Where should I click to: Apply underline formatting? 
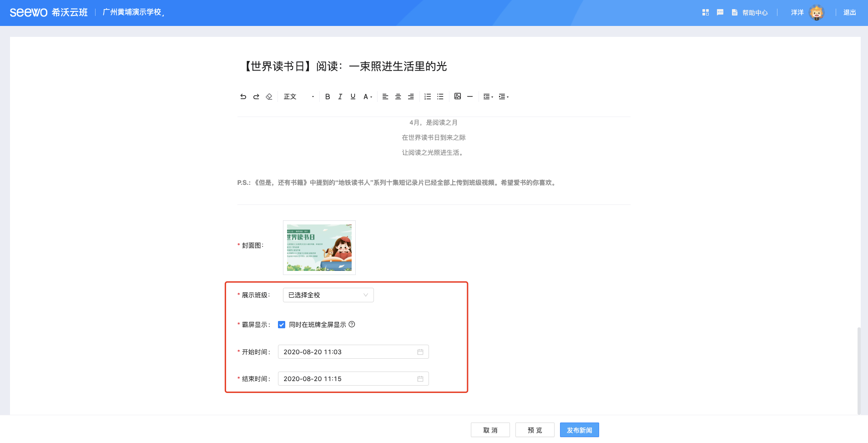pos(353,97)
